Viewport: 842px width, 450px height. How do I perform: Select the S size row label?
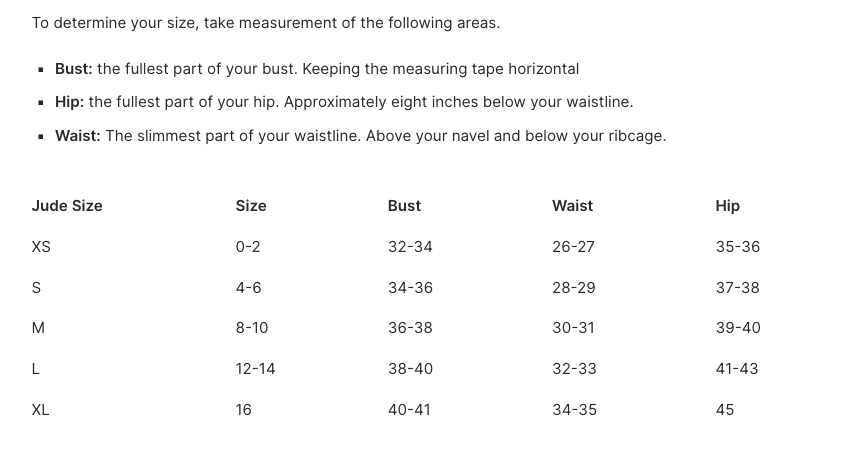click(x=36, y=287)
